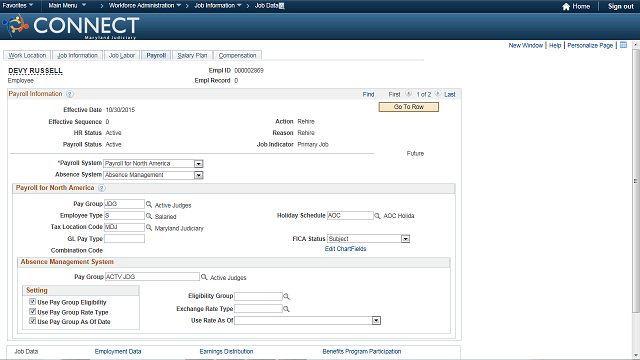The image size is (640, 360).
Task: Go to Employment Data link
Action: tap(118, 351)
